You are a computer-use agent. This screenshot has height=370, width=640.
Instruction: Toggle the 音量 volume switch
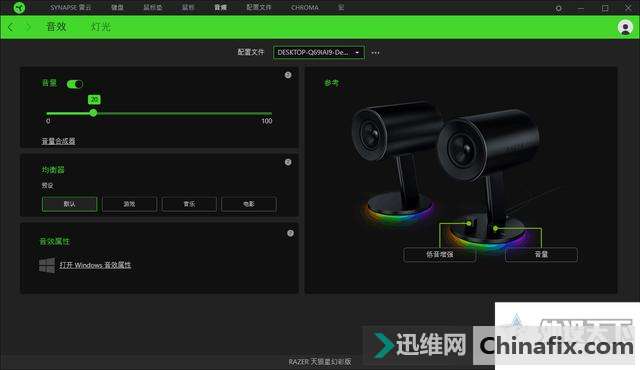point(75,84)
